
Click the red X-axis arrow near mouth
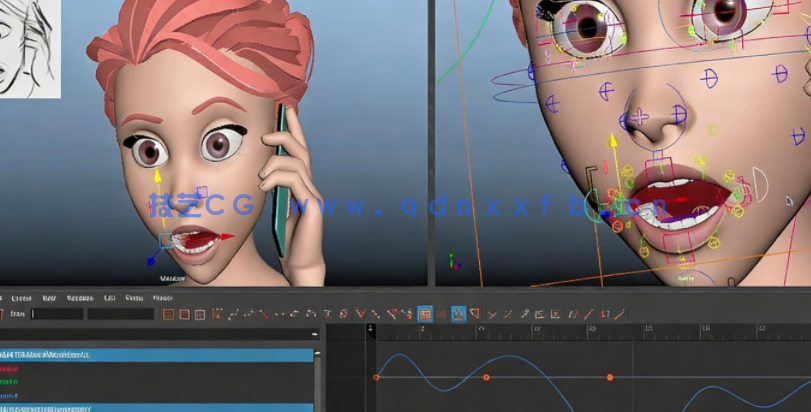pos(227,237)
